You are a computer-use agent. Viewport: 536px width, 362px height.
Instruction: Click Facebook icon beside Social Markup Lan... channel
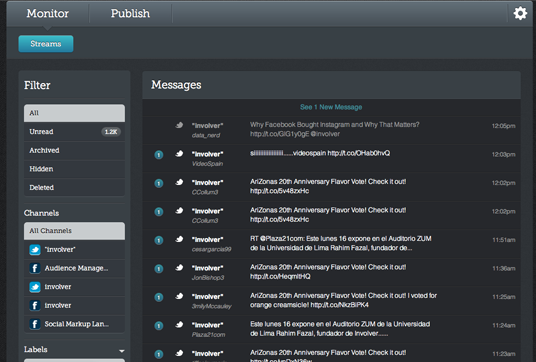(35, 324)
